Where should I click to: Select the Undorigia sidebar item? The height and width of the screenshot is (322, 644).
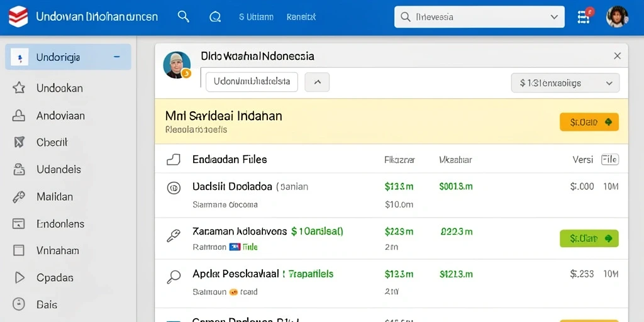coord(68,57)
